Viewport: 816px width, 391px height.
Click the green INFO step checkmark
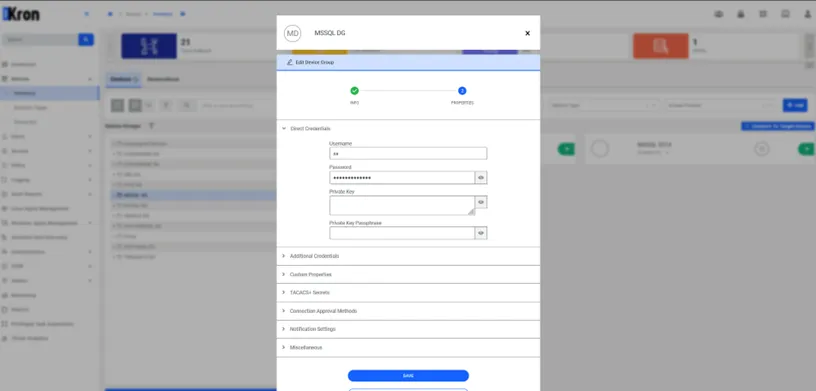pos(354,91)
